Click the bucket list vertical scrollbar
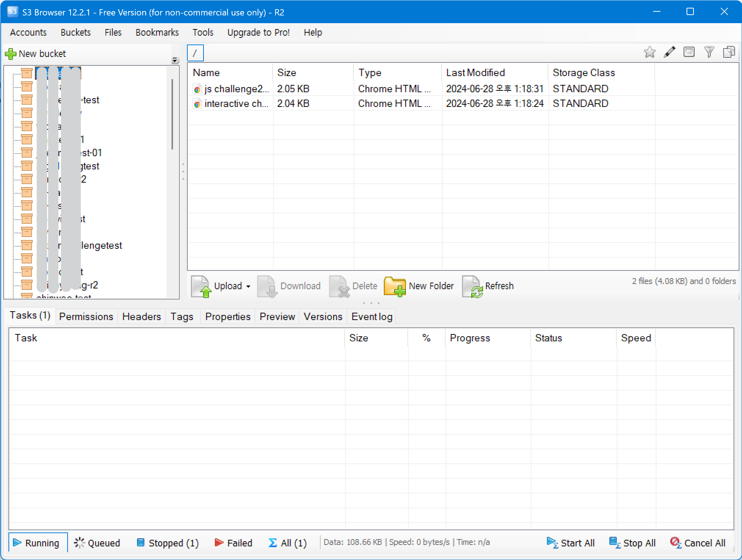The height and width of the screenshot is (560, 742). point(172,114)
